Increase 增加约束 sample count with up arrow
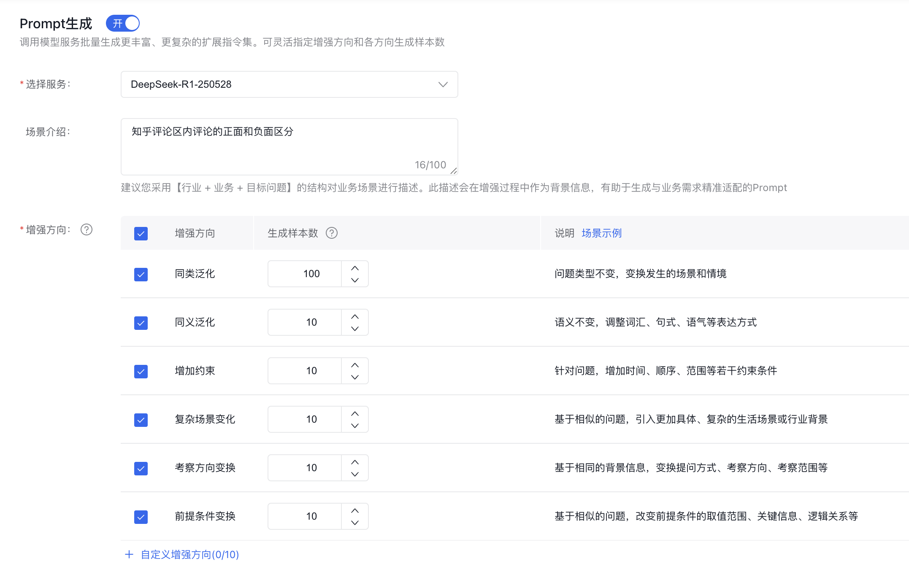Image resolution: width=909 pixels, height=588 pixels. click(x=355, y=365)
